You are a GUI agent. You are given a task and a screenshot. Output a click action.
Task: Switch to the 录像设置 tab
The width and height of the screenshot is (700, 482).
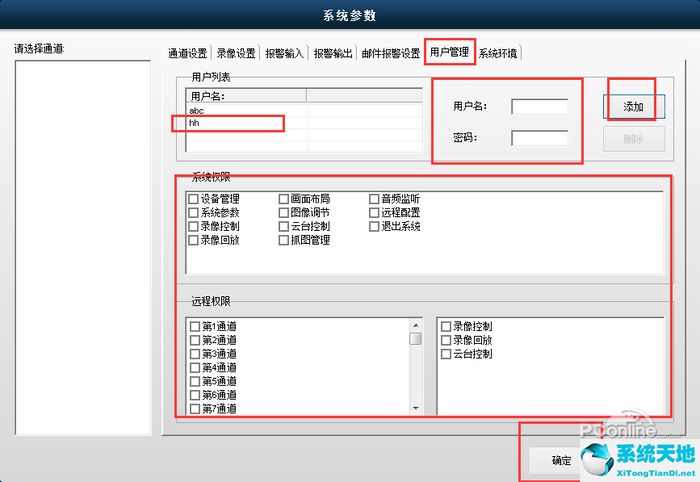(236, 54)
